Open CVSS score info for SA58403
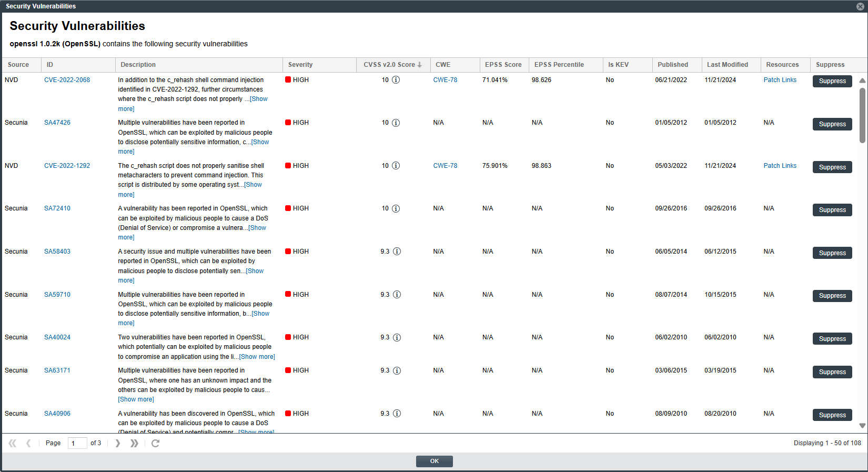Image resolution: width=868 pixels, height=472 pixels. pyautogui.click(x=397, y=252)
